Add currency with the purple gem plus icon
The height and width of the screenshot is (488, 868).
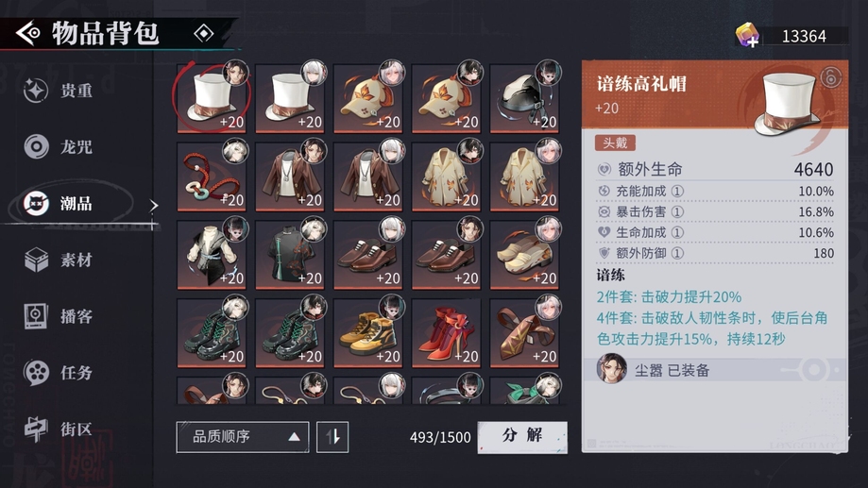pos(747,36)
